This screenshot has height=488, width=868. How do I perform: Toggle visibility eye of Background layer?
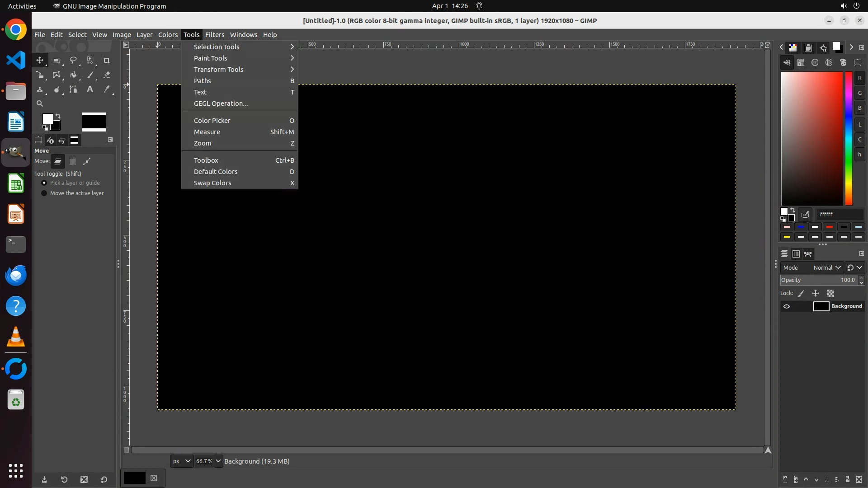787,306
